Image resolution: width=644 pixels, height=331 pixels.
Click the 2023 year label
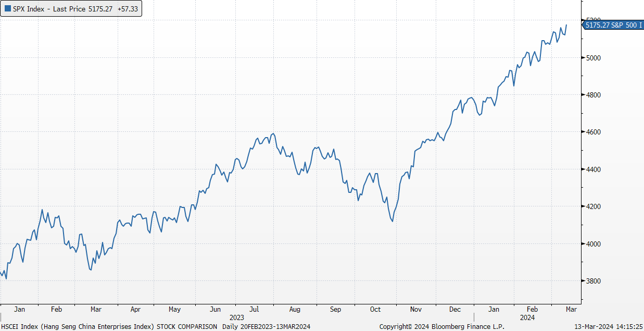point(237,317)
